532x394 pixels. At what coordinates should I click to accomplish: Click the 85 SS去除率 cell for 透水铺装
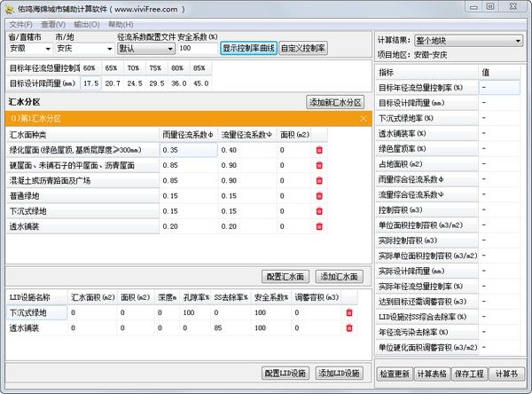pos(231,327)
